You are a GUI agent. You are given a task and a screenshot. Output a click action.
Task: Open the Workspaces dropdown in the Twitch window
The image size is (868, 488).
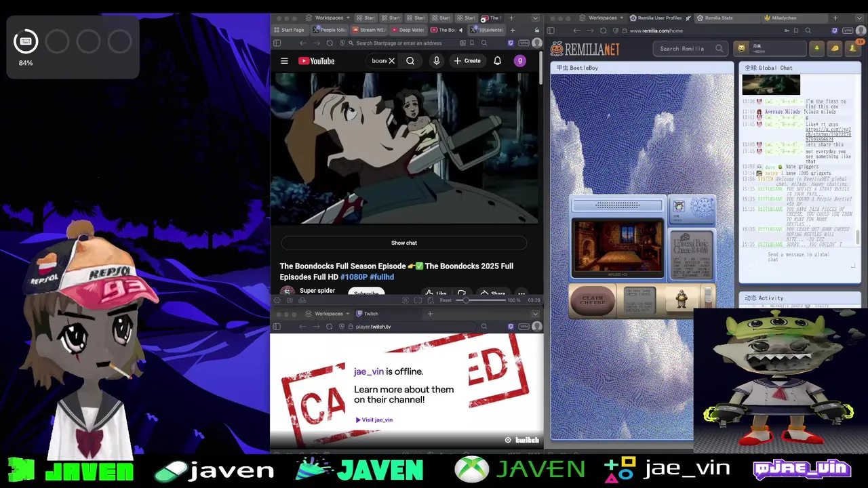pos(329,314)
